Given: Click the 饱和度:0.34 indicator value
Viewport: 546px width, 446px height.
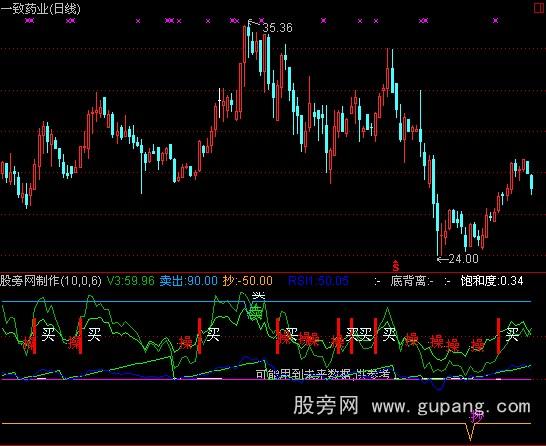Looking at the screenshot, I should [492, 281].
